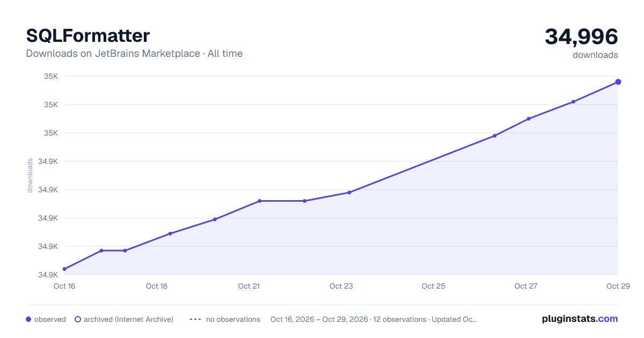Click the 'downloads' label under 34,996
This screenshot has height=338, width=644.
[595, 55]
